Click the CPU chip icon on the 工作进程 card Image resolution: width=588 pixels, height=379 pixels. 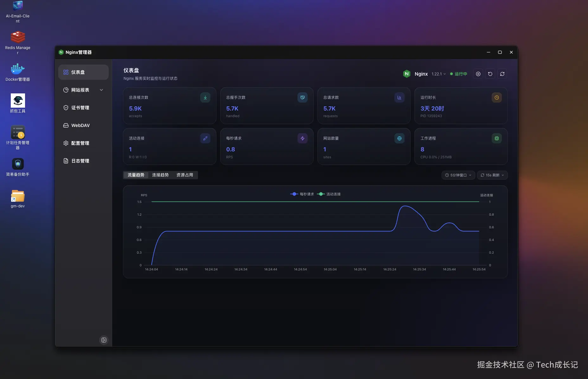point(497,138)
